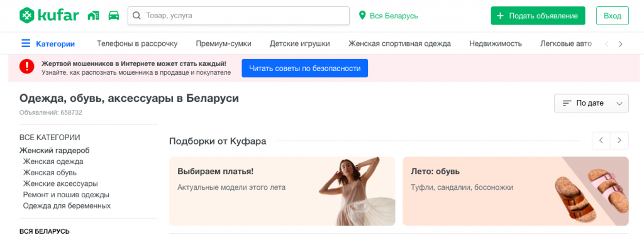
Task: Select Женская обувь subcategory
Action: pyautogui.click(x=50, y=173)
